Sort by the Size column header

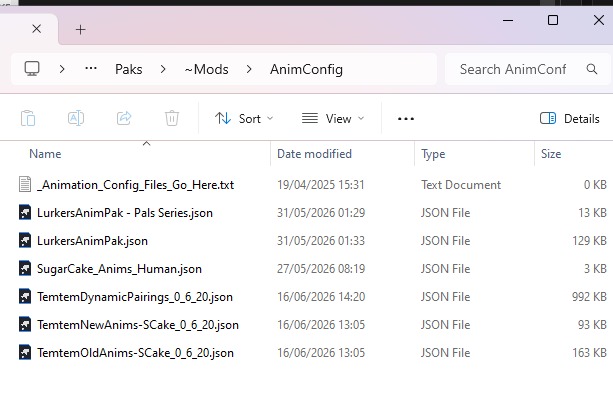tap(551, 154)
